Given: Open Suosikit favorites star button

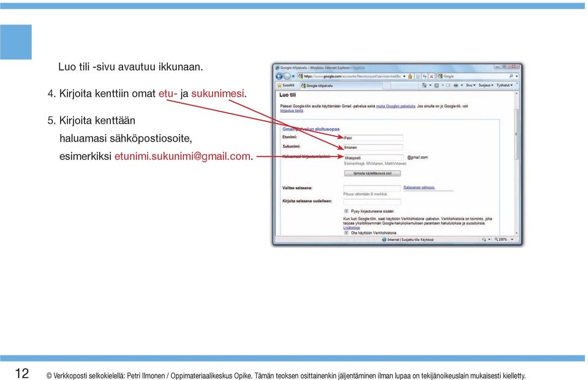Looking at the screenshot, I should (x=286, y=86).
